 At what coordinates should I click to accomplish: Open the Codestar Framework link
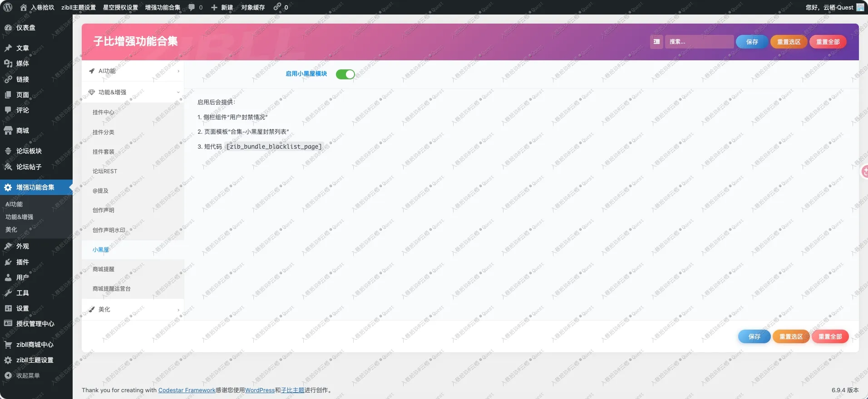pos(187,390)
